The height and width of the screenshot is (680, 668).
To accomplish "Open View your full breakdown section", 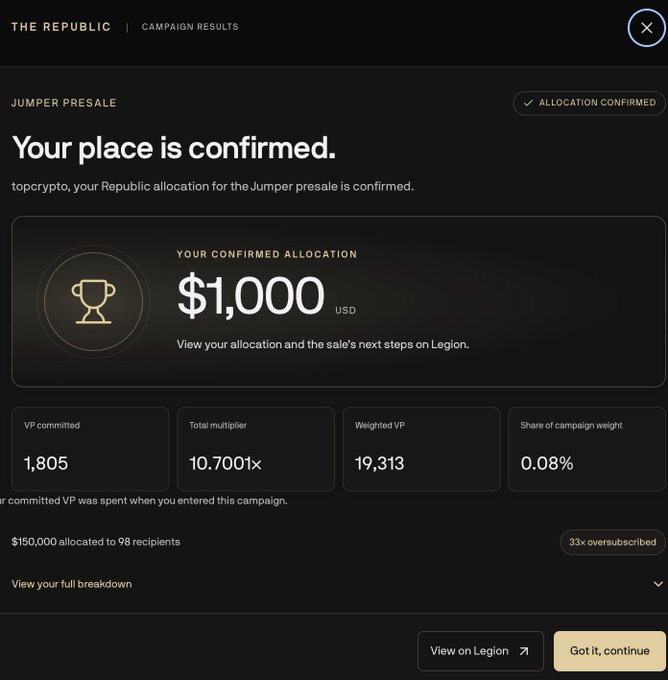I will click(72, 584).
